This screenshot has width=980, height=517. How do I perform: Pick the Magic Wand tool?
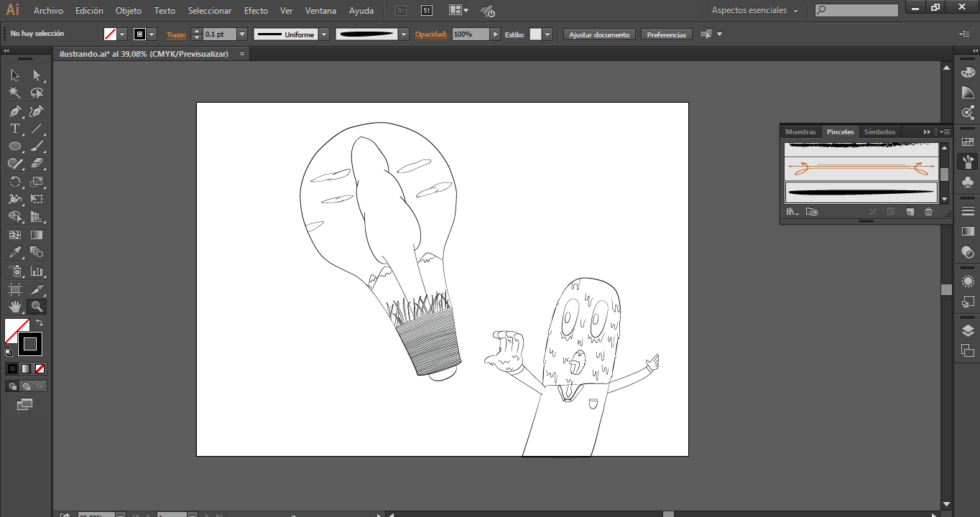14,93
